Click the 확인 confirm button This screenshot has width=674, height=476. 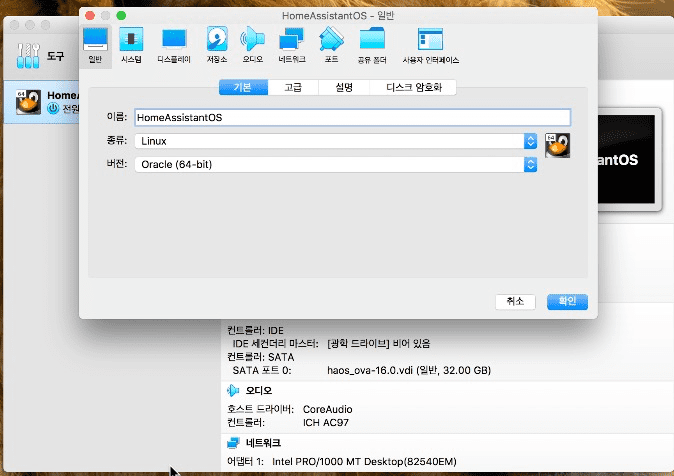click(x=567, y=301)
